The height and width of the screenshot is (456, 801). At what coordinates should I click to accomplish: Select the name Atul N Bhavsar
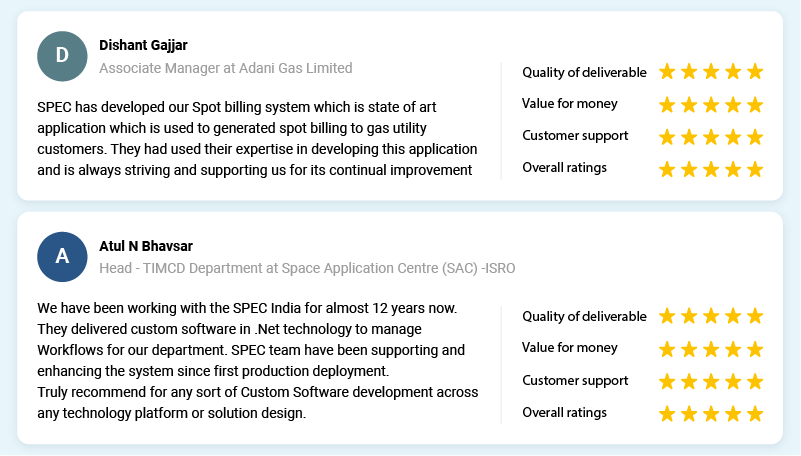(x=146, y=246)
